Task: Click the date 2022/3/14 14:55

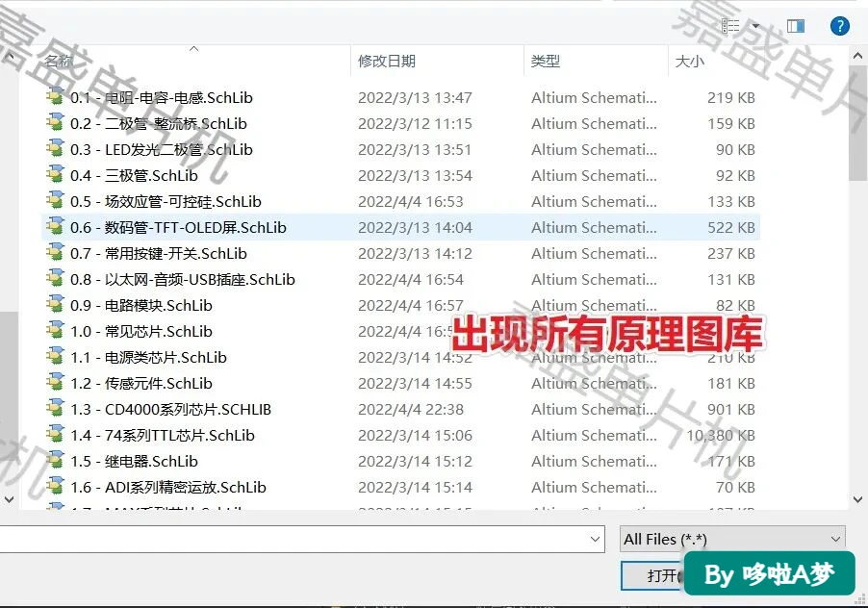Action: pos(415,384)
